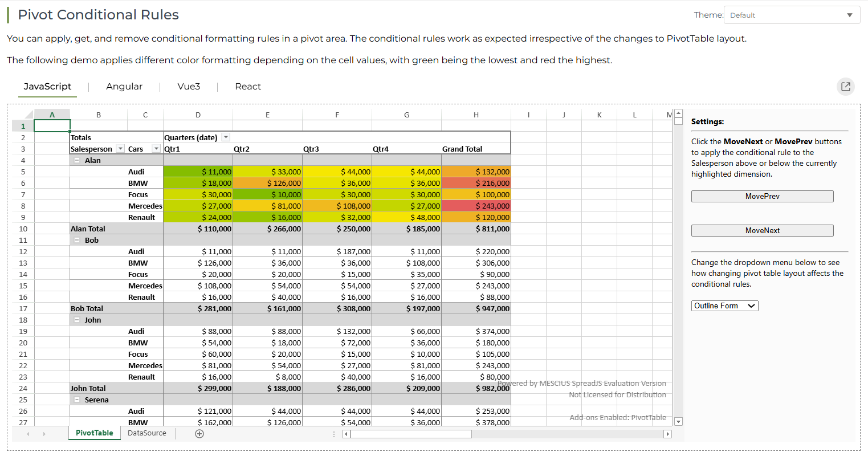Click Bob Focus Qtr4 $35,000 cell
868x452 pixels.
click(406, 274)
